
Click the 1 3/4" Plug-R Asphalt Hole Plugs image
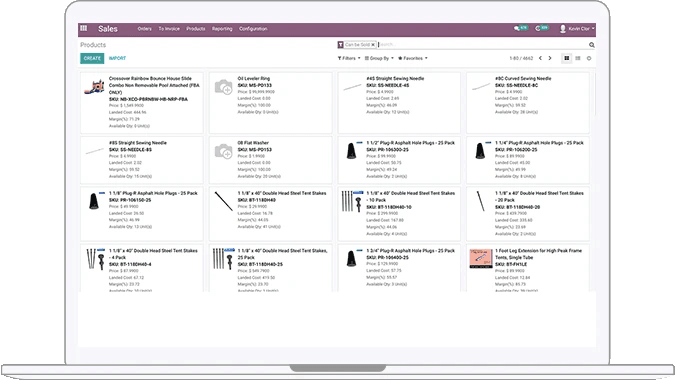click(352, 259)
